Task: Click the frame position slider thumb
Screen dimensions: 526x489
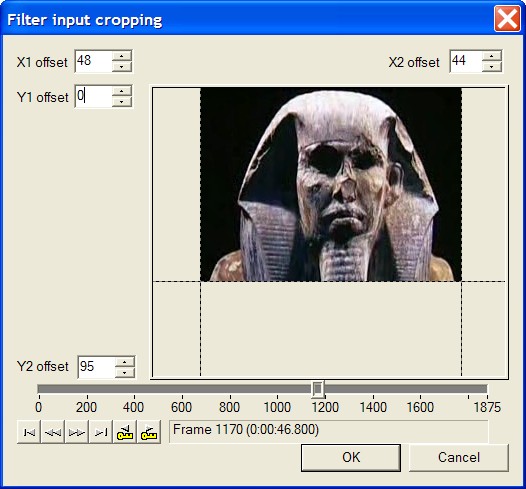Action: click(318, 389)
